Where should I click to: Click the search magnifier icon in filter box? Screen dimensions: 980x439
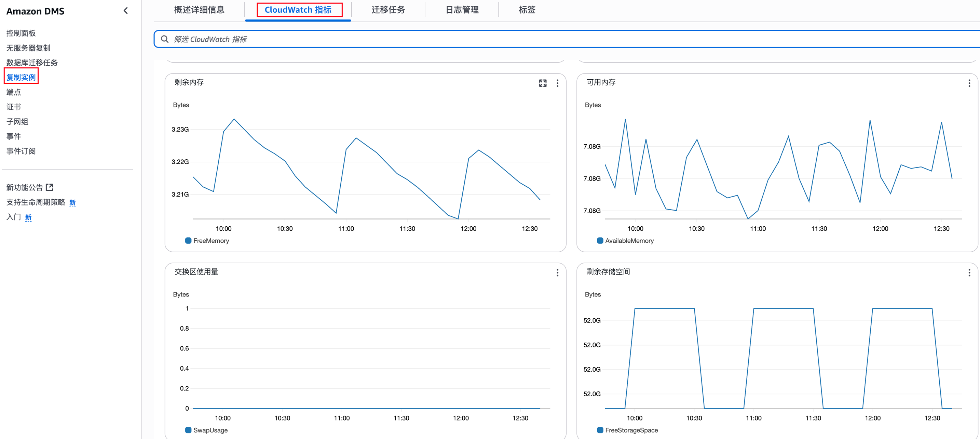coord(165,39)
